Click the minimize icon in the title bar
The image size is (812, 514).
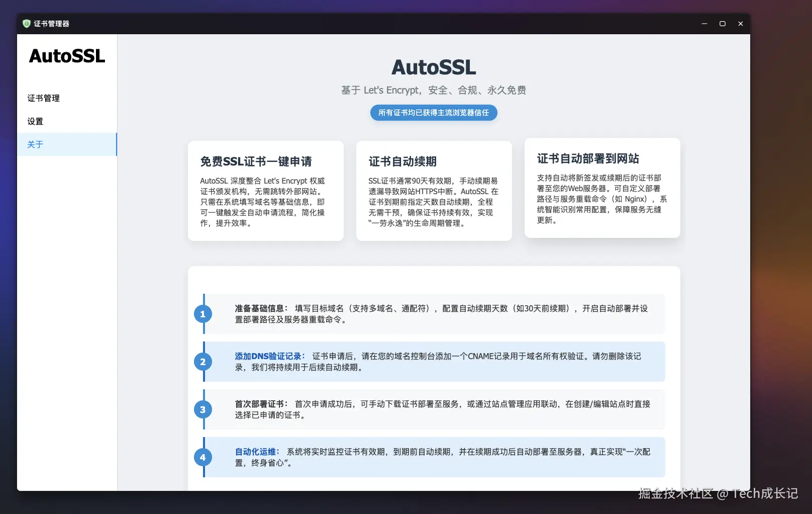[704, 23]
